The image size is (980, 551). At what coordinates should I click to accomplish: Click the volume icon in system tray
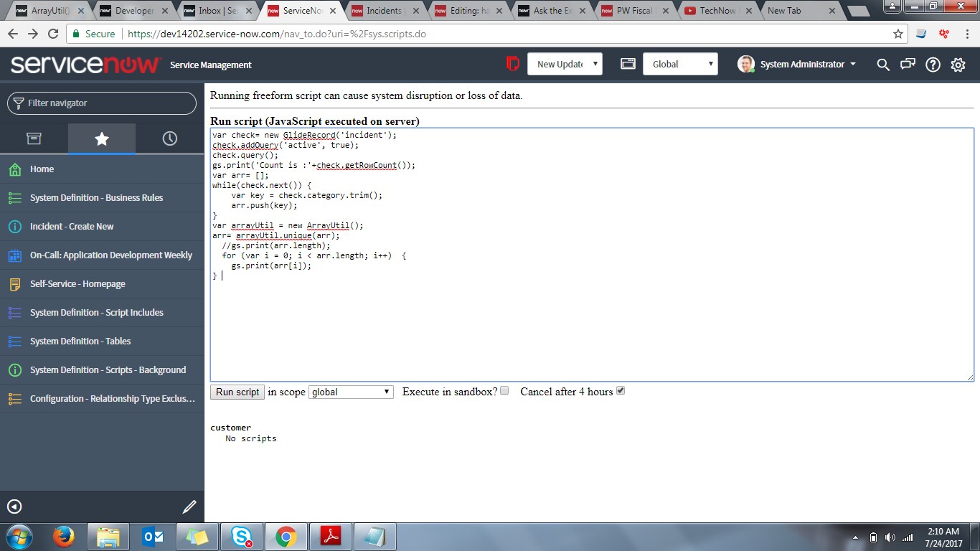(x=890, y=537)
